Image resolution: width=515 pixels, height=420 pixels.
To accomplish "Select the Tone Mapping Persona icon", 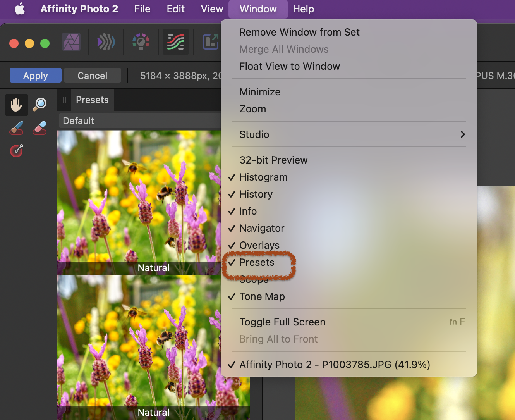I will pyautogui.click(x=175, y=42).
